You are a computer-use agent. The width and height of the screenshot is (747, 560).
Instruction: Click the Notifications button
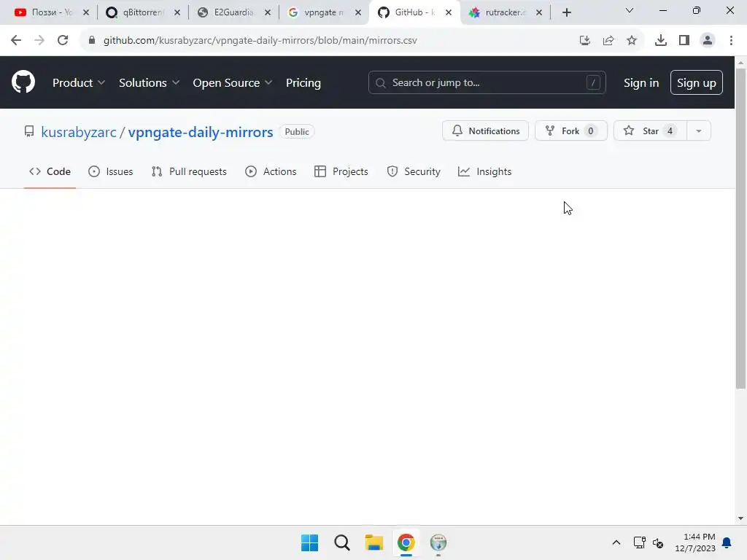point(485,131)
